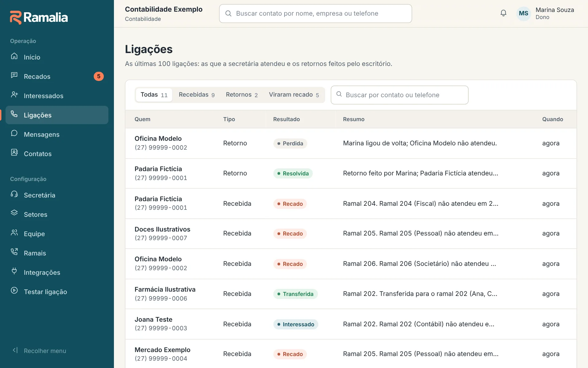This screenshot has width=588, height=368.
Task: Show the Viraram recado tab
Action: pos(294,95)
